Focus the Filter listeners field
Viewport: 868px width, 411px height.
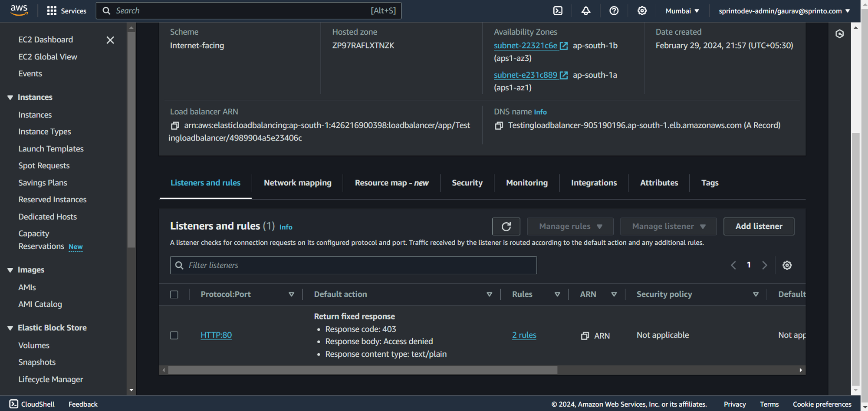pos(353,265)
